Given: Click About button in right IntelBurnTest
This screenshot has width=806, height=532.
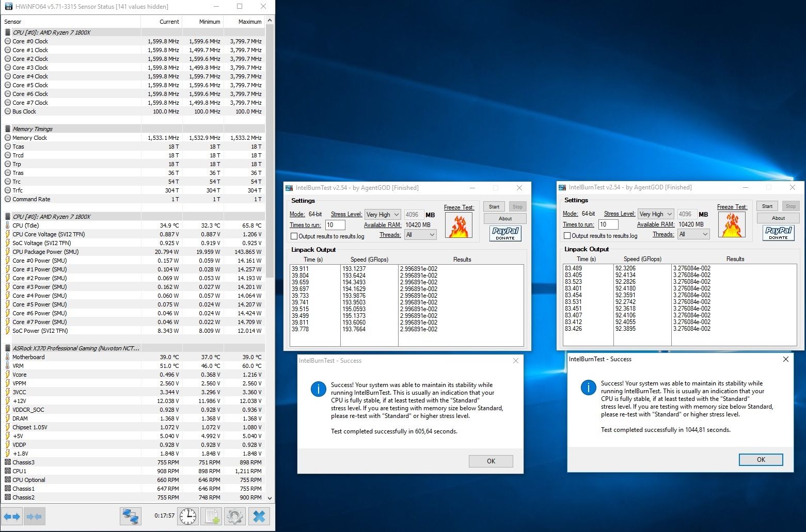Looking at the screenshot, I should click(x=778, y=218).
